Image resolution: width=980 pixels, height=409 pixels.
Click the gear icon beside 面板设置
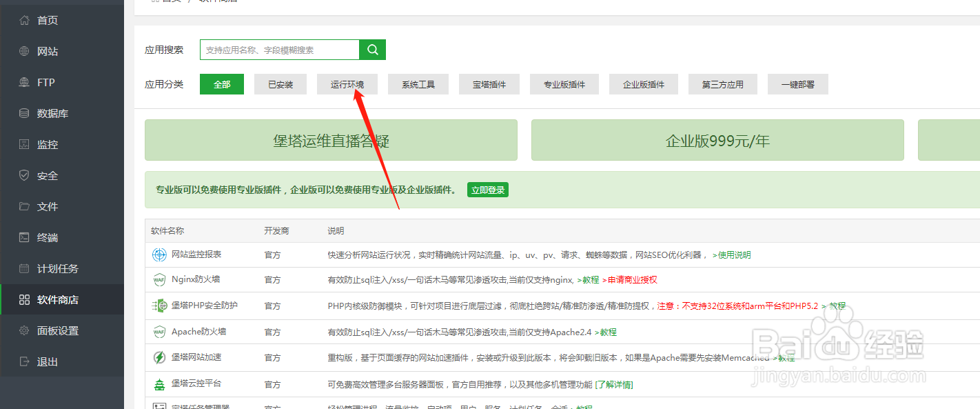tap(24, 331)
